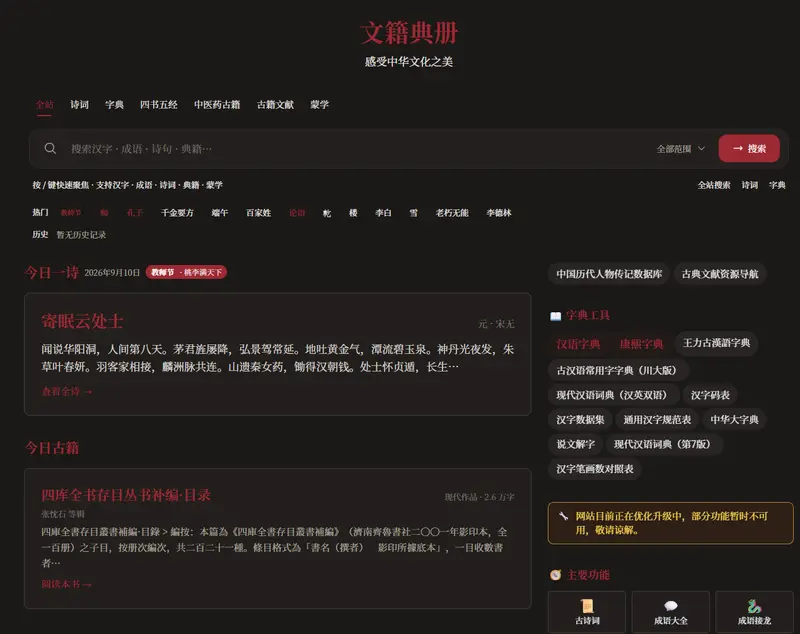Select hot keyword 李白

point(383,213)
